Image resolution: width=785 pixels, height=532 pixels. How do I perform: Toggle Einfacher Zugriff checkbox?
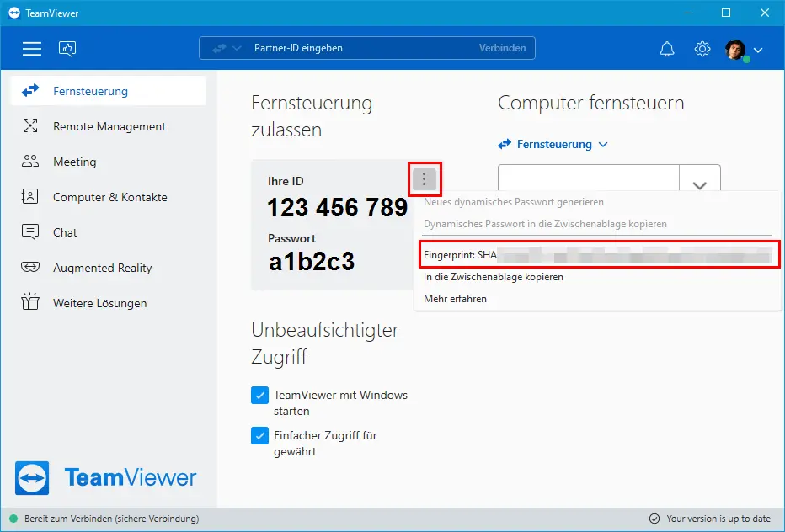[x=259, y=436]
